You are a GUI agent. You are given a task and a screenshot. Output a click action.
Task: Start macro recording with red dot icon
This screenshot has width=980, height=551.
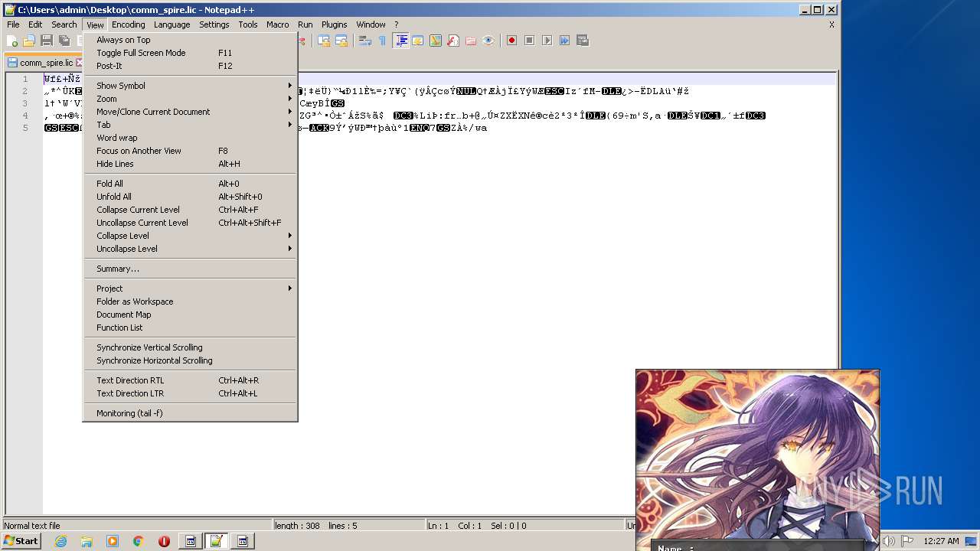[511, 41]
